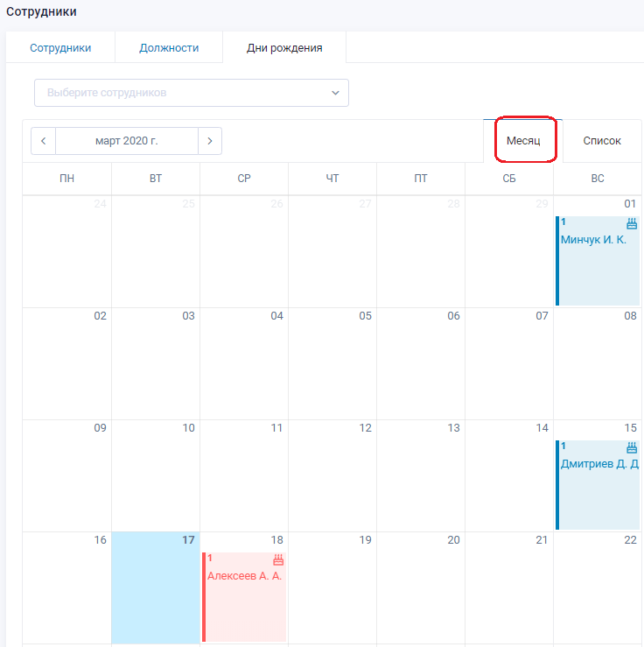Go to next month arrow
Image resolution: width=644 pixels, height=647 pixels.
(210, 141)
